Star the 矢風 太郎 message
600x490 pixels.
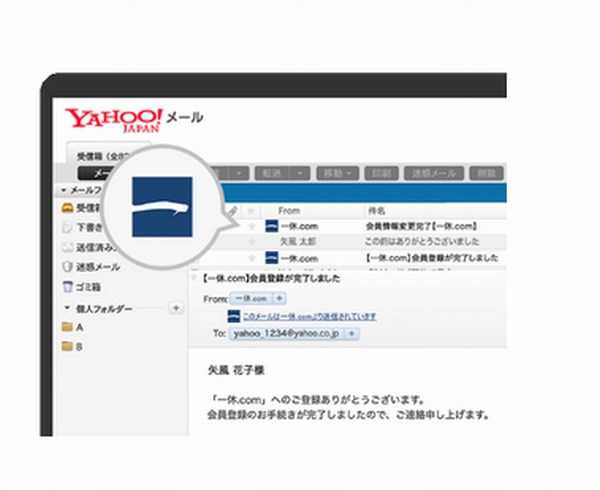[251, 242]
